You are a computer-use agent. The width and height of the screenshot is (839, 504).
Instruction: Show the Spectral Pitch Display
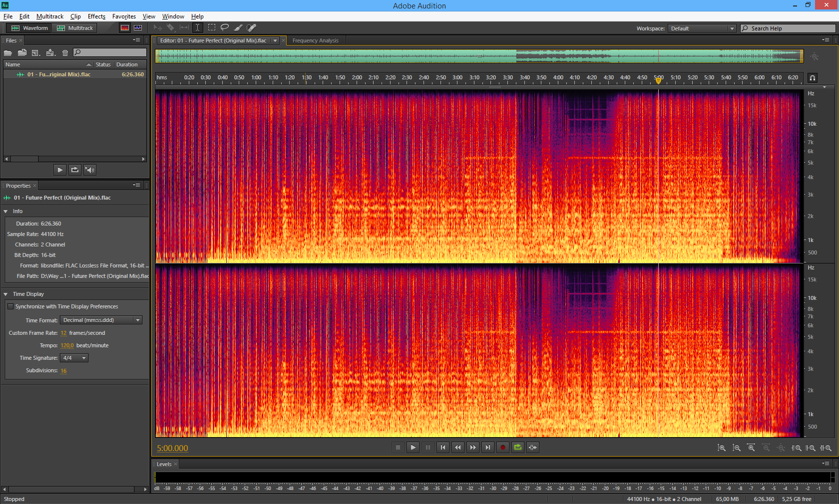pyautogui.click(x=138, y=28)
